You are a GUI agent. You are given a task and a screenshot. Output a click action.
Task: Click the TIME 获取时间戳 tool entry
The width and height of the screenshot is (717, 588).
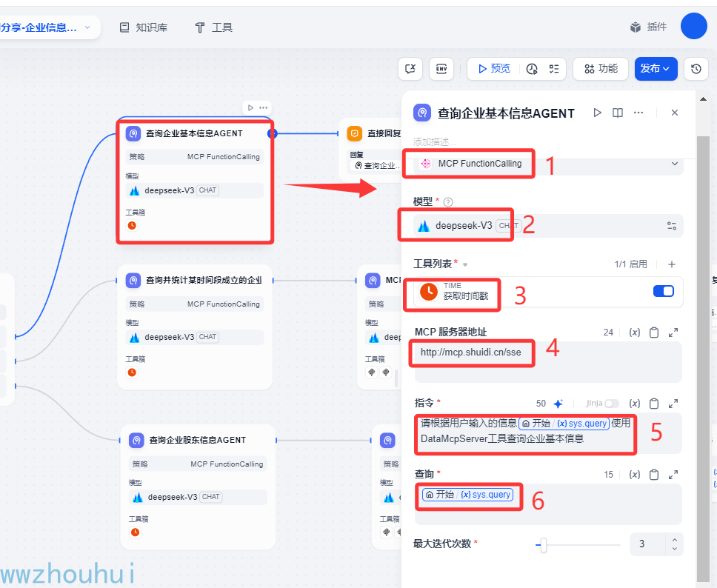[x=548, y=292]
